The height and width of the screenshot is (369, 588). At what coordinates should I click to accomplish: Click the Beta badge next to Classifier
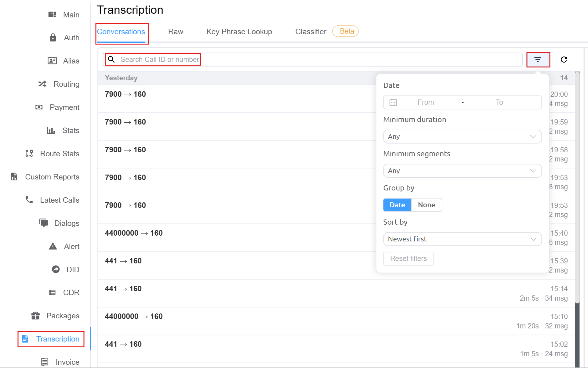[346, 31]
